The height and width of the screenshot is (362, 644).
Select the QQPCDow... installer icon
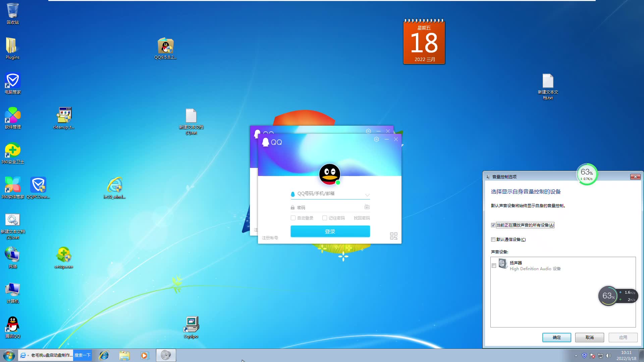(x=38, y=188)
